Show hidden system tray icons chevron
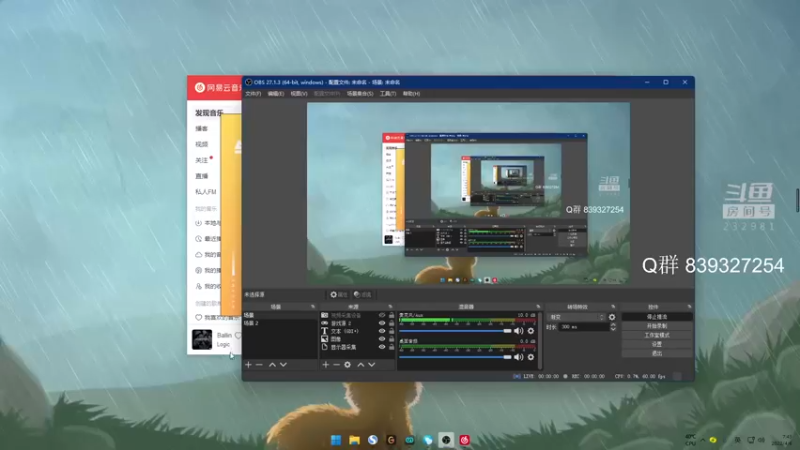The image size is (800, 450). [x=703, y=440]
